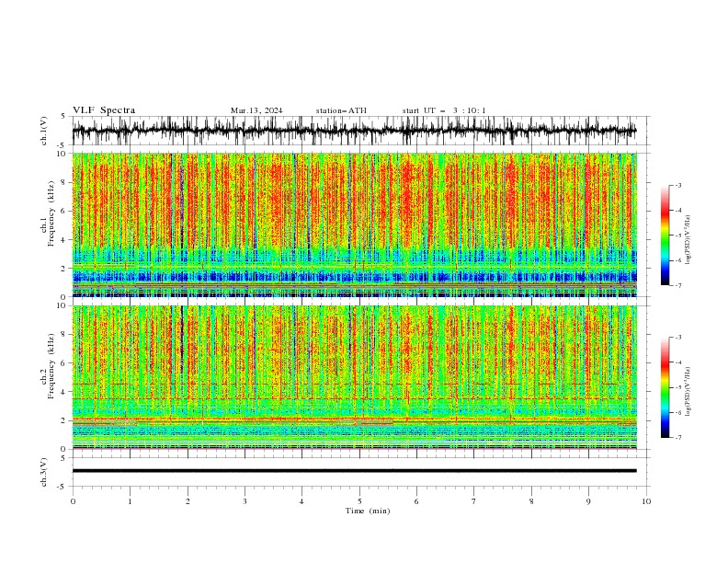Click the "-7" label on ch.2 colorbar
The width and height of the screenshot is (728, 563).
(x=677, y=438)
